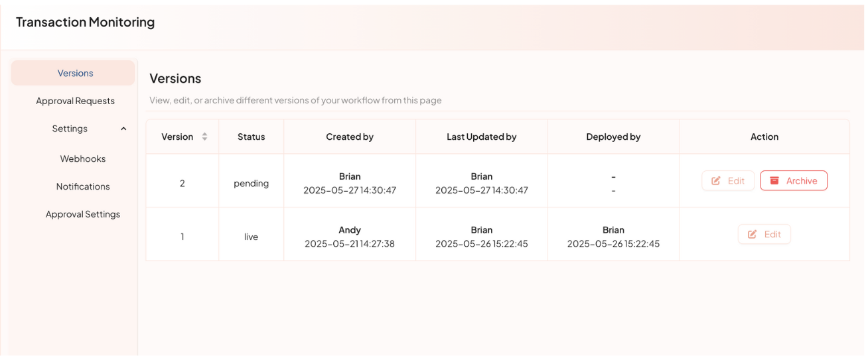Click the Transaction Monitoring page title

pos(85,22)
